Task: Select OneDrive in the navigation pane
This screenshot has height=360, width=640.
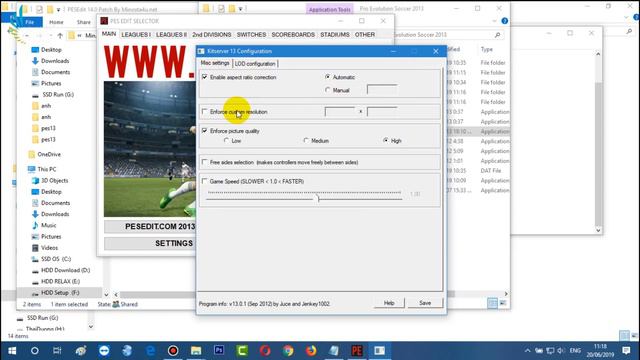Action: coord(49,154)
